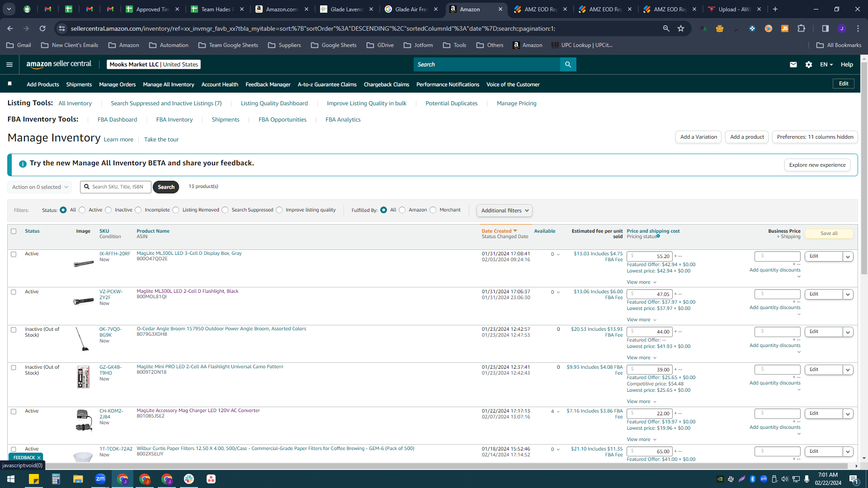Open the Action on 0 selected dropdown
The height and width of the screenshot is (488, 868).
(x=39, y=187)
